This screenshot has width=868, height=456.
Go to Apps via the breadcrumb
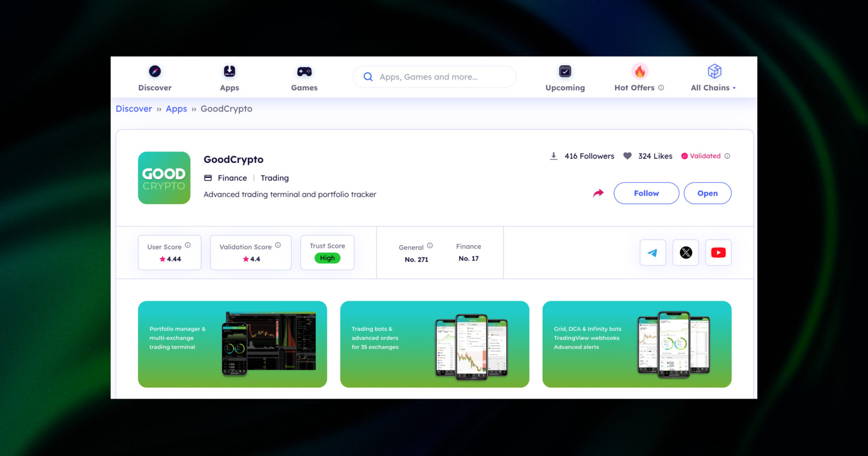point(176,109)
